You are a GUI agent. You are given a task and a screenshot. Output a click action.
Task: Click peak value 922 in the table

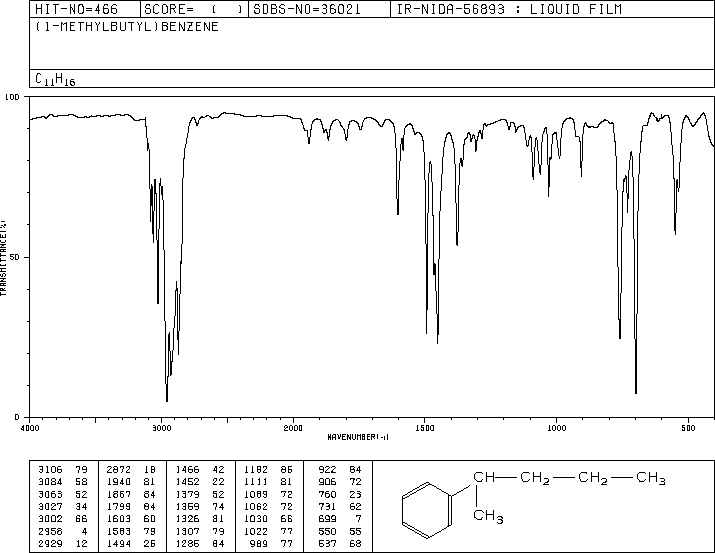pyautogui.click(x=327, y=470)
